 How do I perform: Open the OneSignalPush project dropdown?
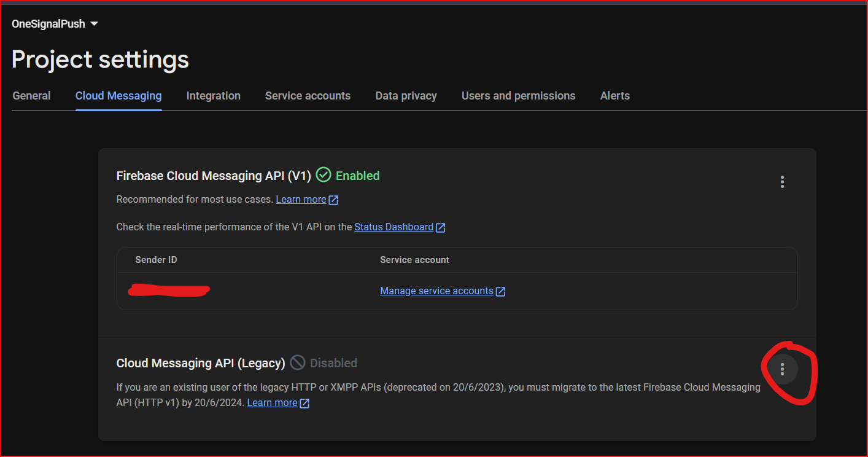(55, 24)
